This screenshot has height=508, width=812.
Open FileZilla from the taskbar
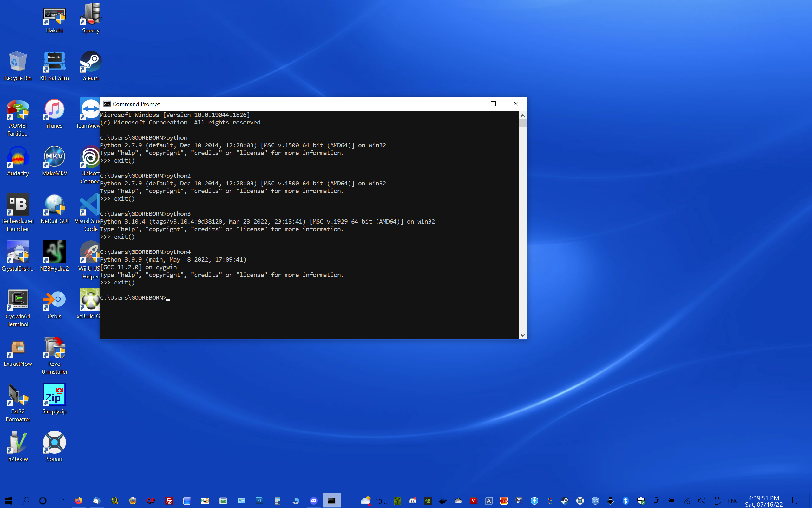click(x=169, y=501)
